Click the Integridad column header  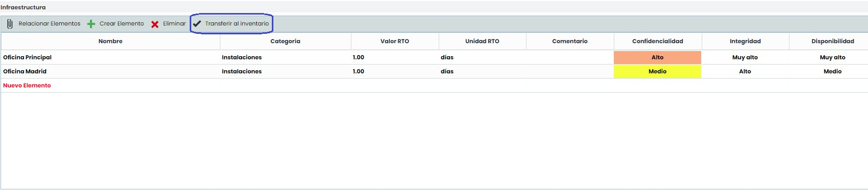[x=745, y=41]
